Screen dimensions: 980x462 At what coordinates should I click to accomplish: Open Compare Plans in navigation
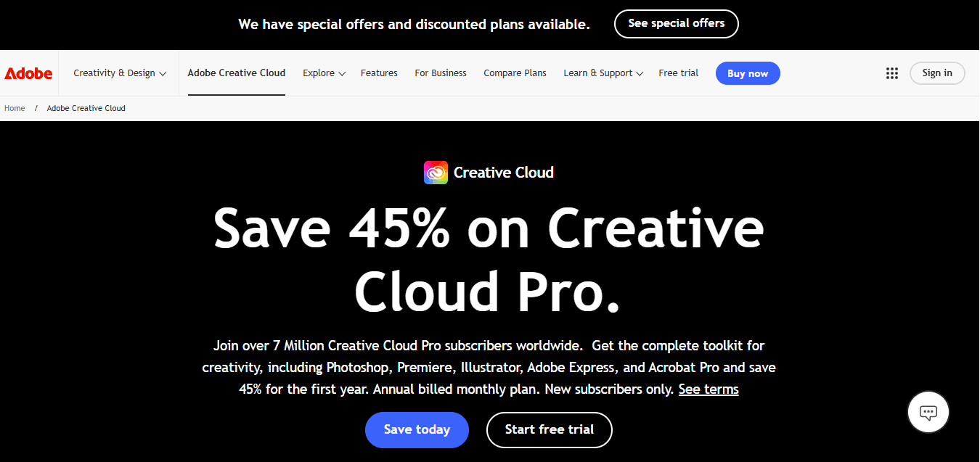[x=515, y=73]
